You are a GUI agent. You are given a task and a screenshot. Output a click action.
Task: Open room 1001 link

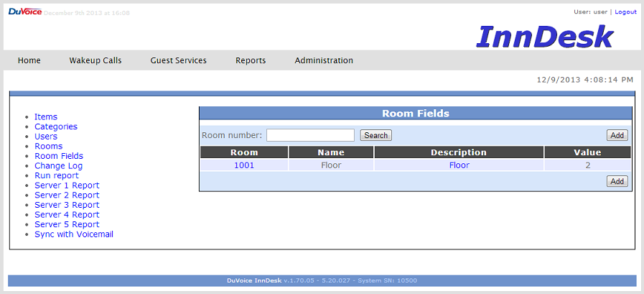click(244, 165)
